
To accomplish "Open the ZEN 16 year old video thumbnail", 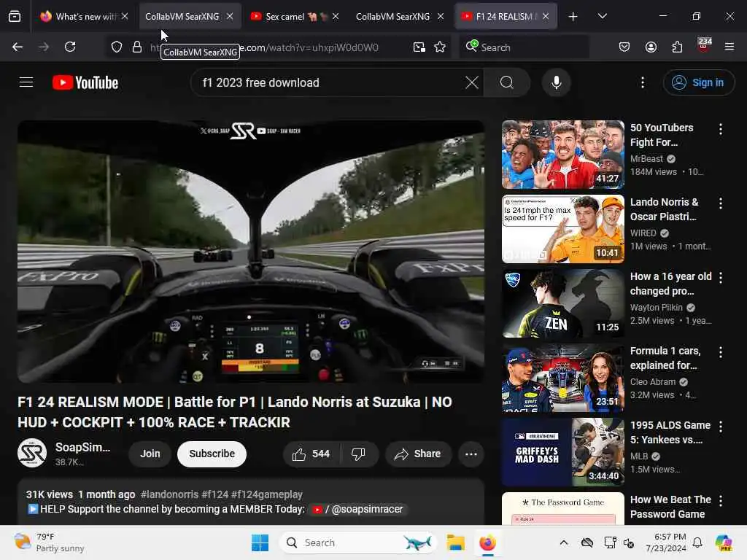I will (562, 303).
